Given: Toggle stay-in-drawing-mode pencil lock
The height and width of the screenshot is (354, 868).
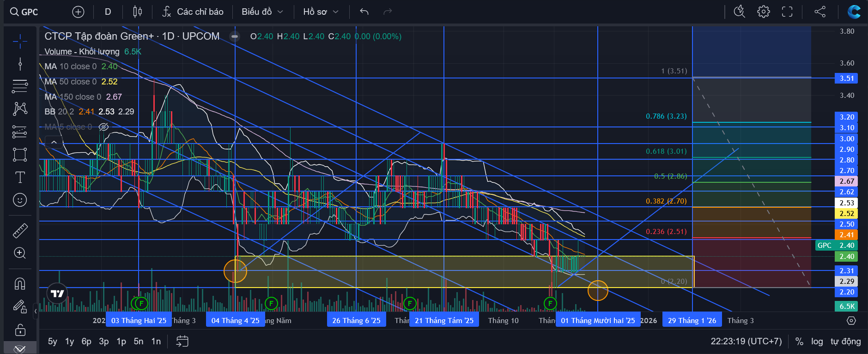Looking at the screenshot, I should (x=20, y=306).
